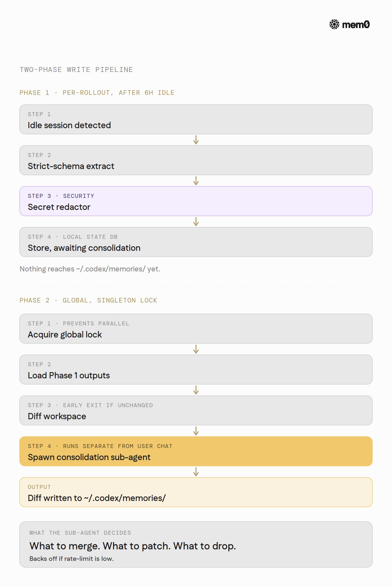Select the yellow Spawn consolidation sub-agent box

coord(196,451)
